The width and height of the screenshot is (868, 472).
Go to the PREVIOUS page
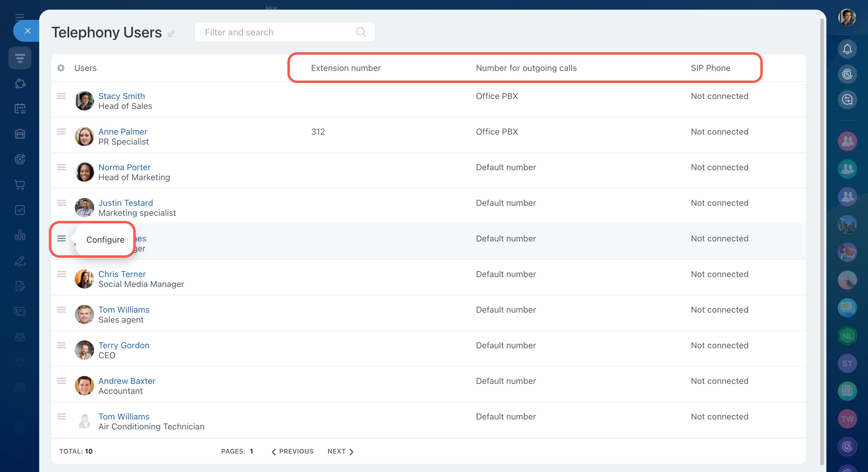(x=293, y=451)
